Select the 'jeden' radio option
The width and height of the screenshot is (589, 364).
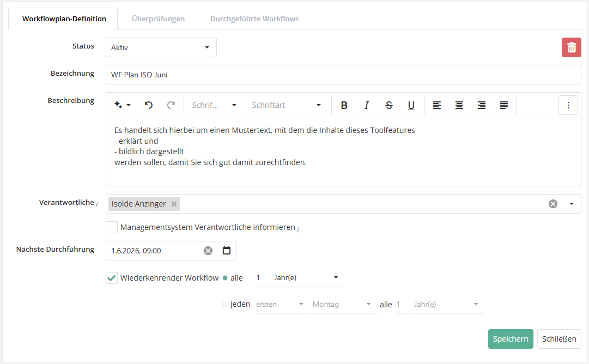pos(225,305)
